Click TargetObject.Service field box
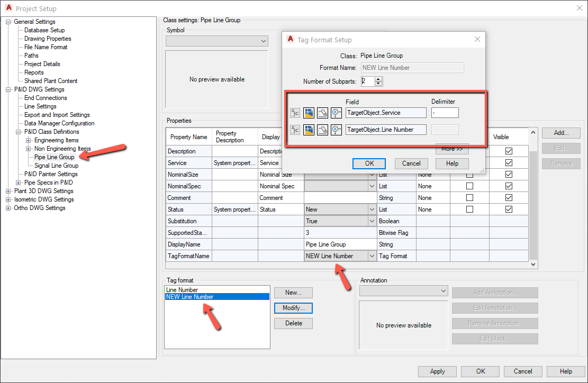The width and height of the screenshot is (588, 383). 386,113
